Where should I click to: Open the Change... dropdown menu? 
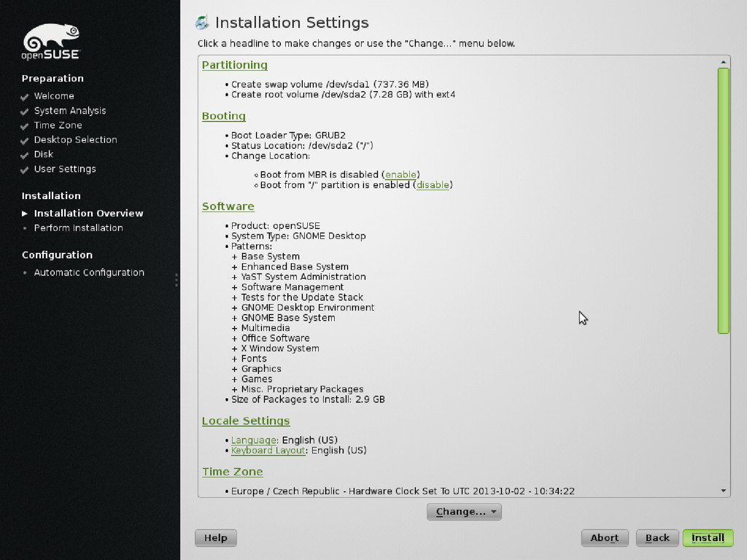(464, 512)
